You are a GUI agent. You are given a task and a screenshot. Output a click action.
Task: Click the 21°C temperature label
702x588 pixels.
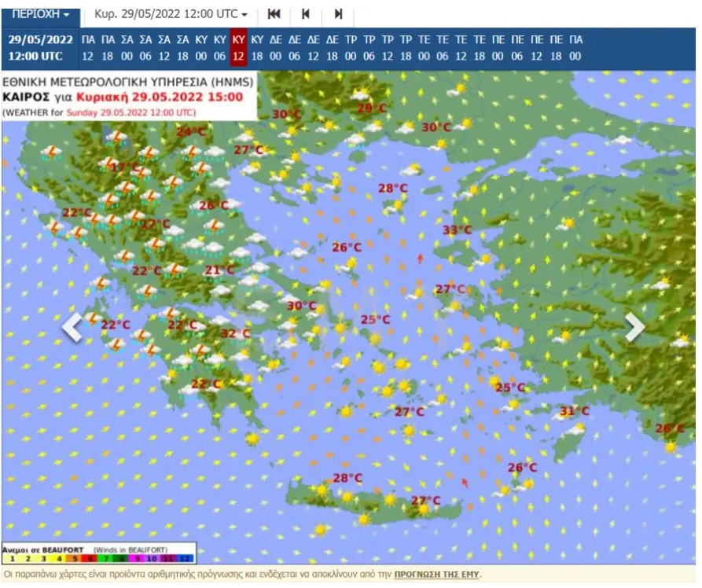[219, 270]
